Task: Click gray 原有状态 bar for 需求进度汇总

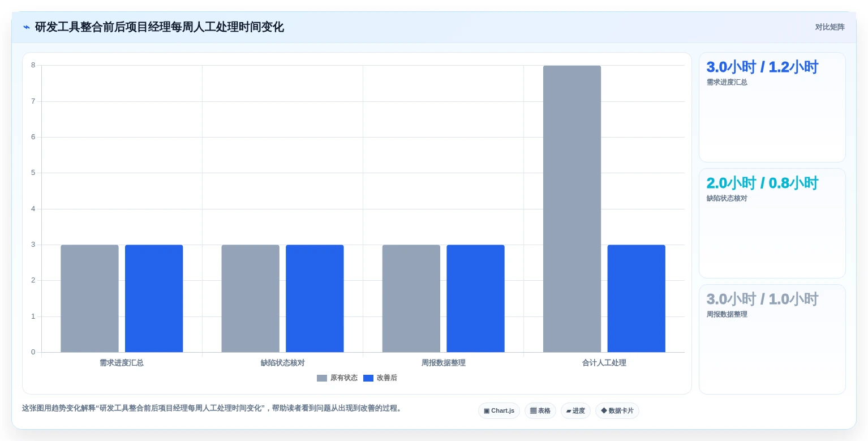Action: tap(90, 298)
